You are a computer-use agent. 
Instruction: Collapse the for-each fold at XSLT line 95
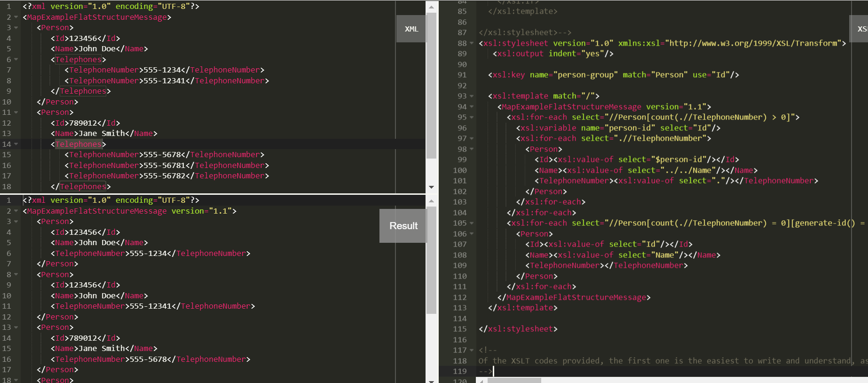(472, 117)
